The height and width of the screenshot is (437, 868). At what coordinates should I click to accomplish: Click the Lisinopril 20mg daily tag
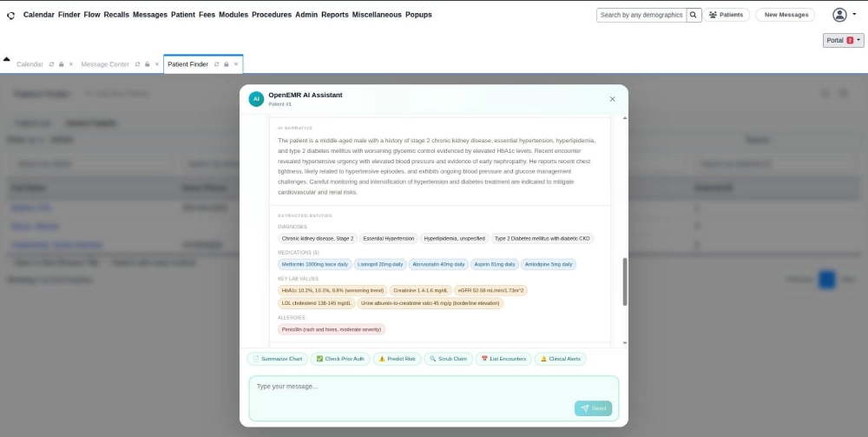(380, 265)
